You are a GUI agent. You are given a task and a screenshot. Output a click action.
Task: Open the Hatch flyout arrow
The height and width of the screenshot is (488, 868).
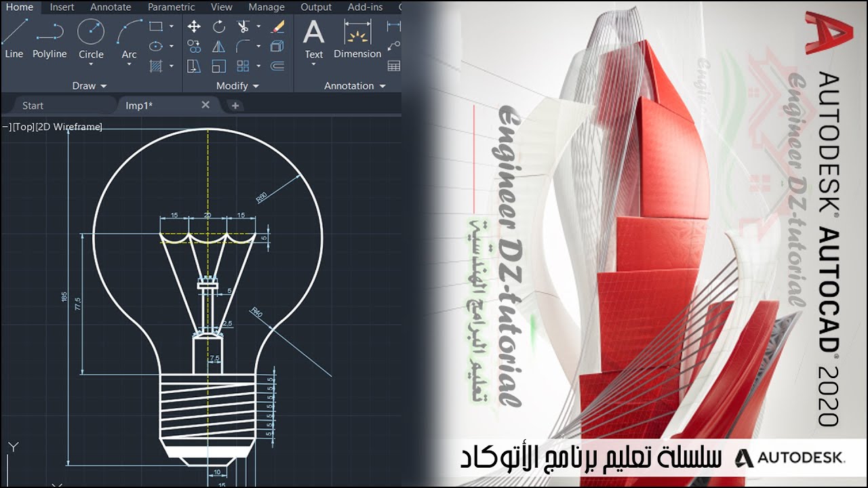[x=171, y=66]
